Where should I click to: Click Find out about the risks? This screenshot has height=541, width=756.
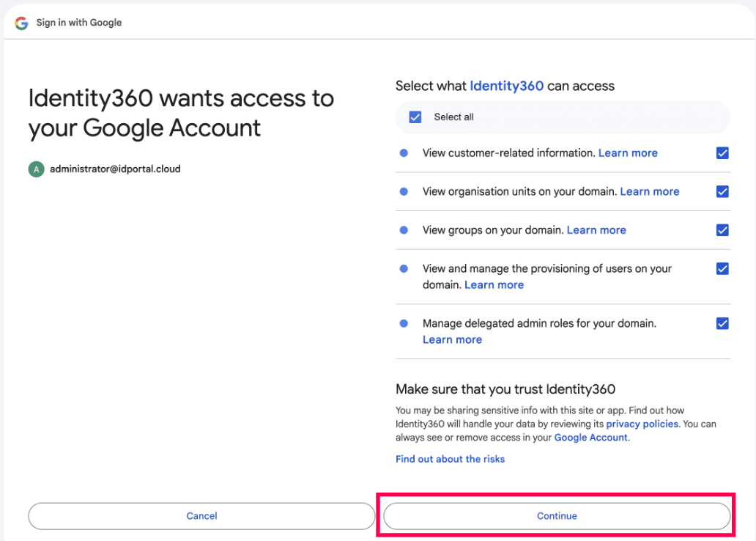coord(450,459)
